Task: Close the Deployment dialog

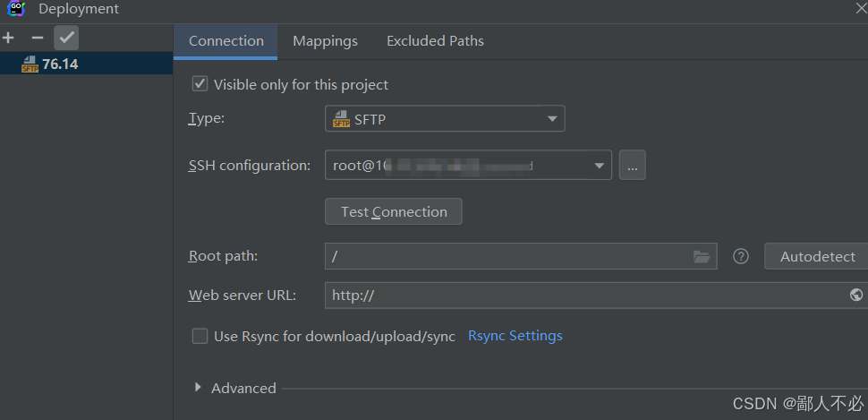Action: [x=862, y=7]
